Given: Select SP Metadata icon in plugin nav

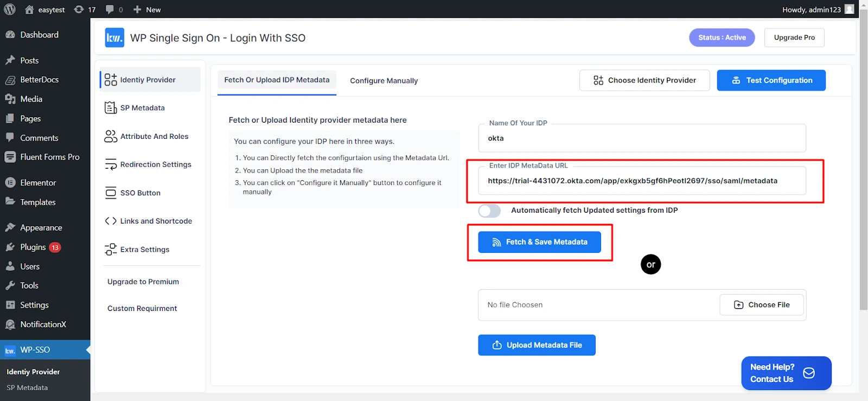Looking at the screenshot, I should tap(111, 108).
